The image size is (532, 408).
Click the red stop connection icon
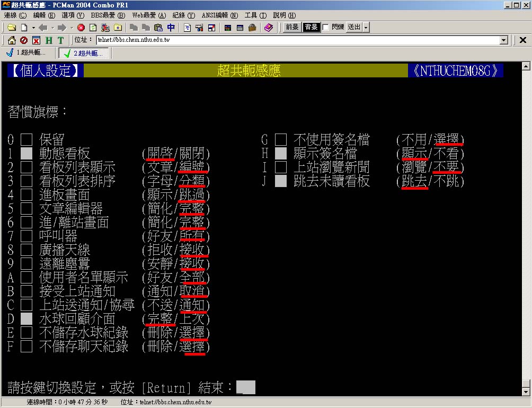(81, 28)
